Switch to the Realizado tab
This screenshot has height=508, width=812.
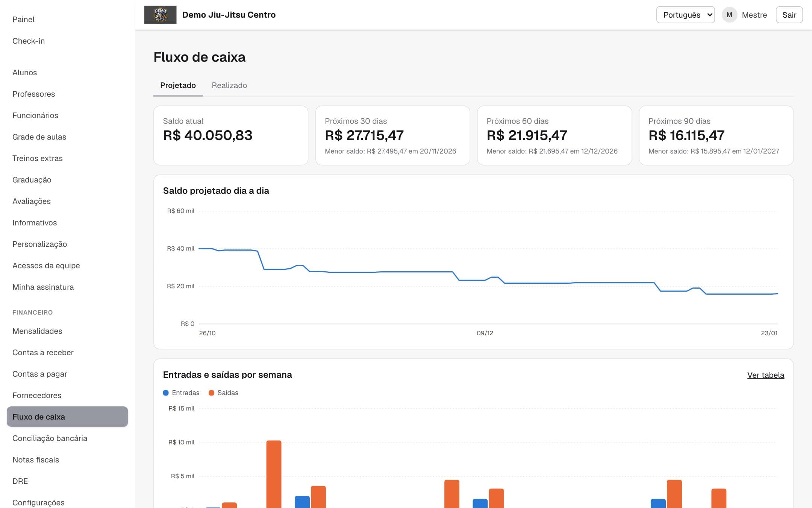click(229, 85)
